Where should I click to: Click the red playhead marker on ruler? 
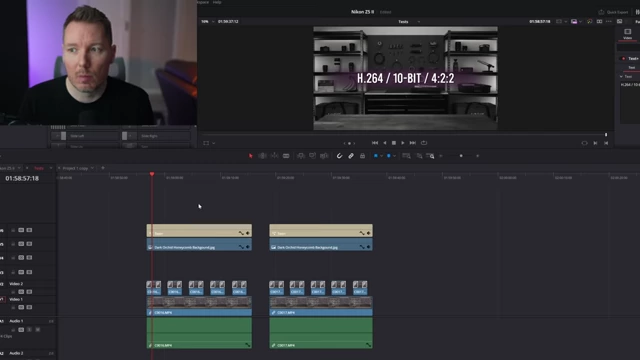[x=152, y=174]
